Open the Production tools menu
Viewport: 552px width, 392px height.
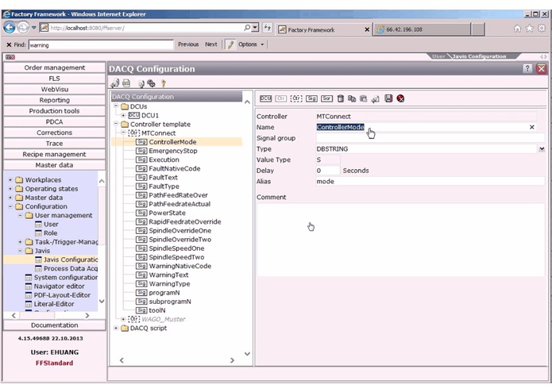pyautogui.click(x=54, y=111)
